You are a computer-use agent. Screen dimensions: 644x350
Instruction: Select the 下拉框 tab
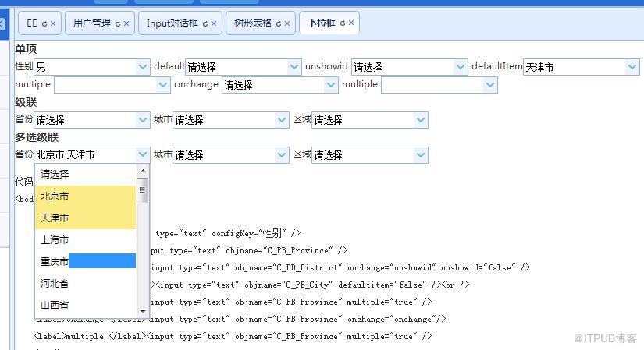click(322, 23)
